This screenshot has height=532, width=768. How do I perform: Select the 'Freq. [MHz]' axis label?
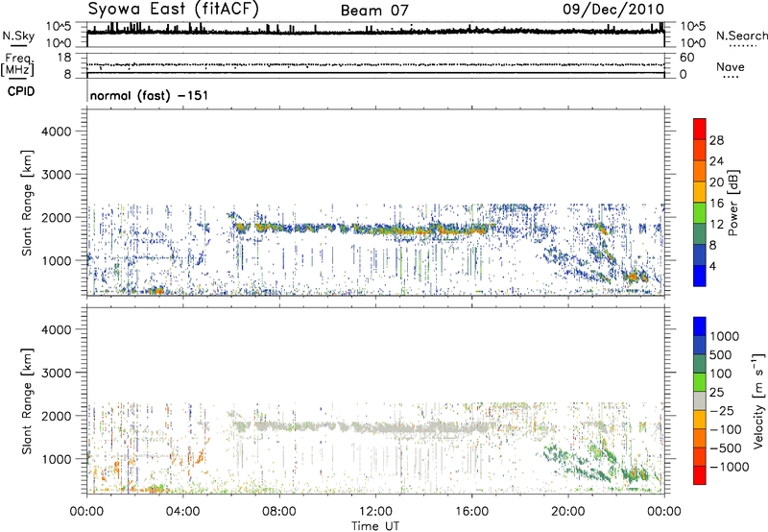(18, 65)
